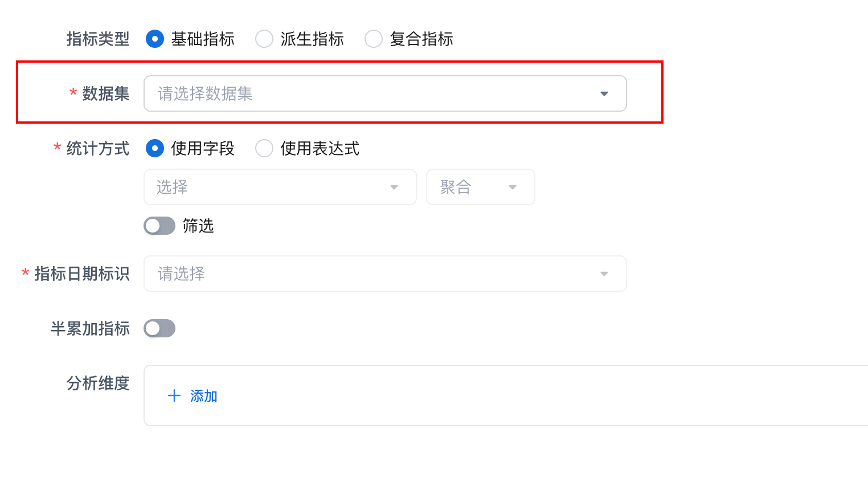This screenshot has height=481, width=868.
Task: Select the 基础指标 radio button
Action: (155, 39)
